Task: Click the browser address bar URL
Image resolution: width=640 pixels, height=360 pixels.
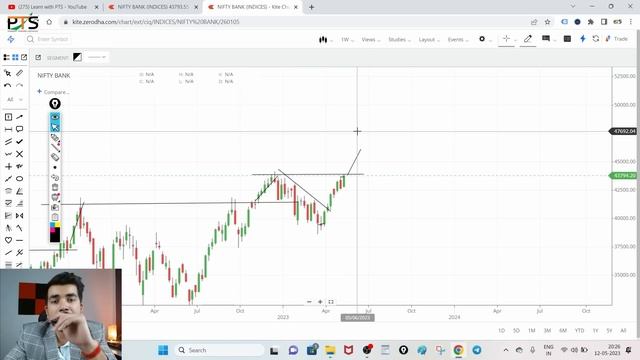Action: (155, 22)
